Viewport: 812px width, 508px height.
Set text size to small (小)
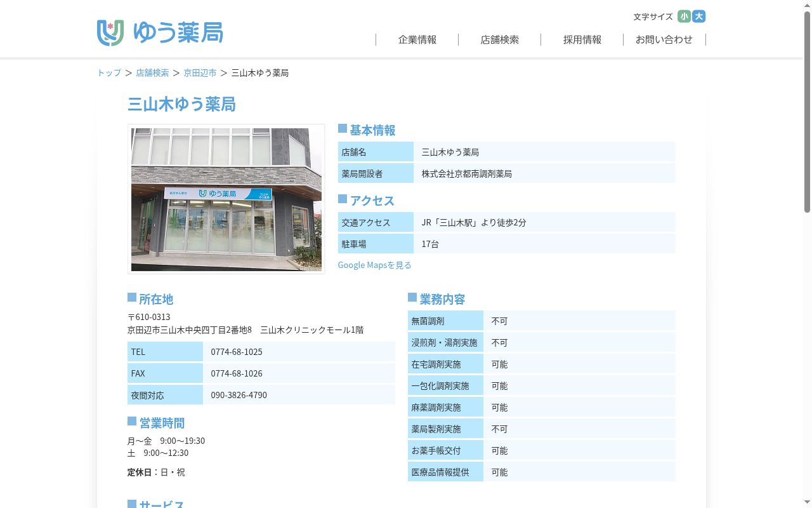[684, 17]
